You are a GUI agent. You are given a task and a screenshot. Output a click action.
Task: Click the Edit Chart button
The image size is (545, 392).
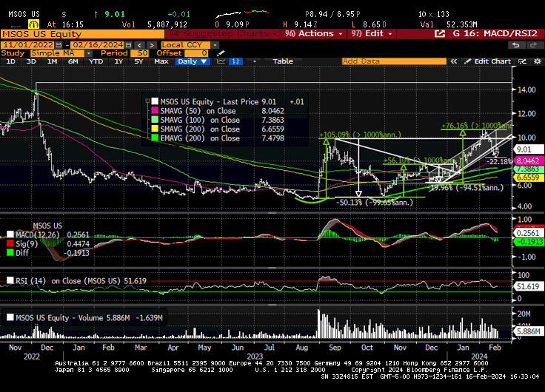[488, 61]
